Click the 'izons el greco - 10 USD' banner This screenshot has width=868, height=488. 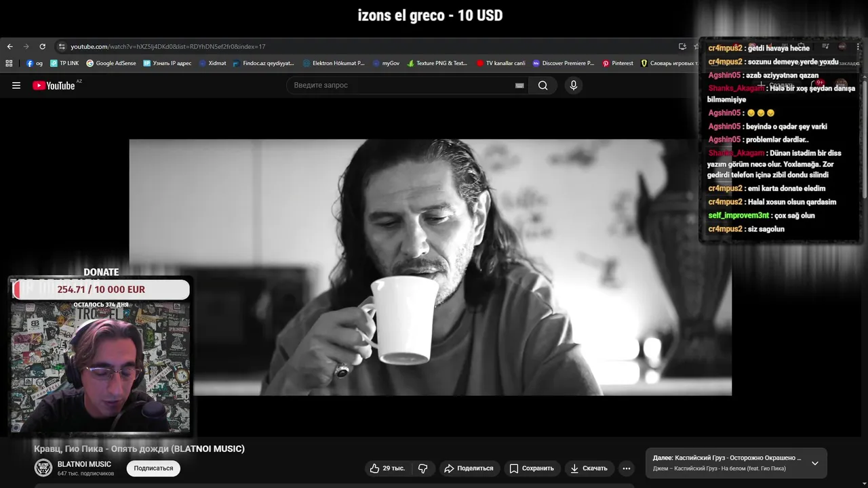pos(430,16)
